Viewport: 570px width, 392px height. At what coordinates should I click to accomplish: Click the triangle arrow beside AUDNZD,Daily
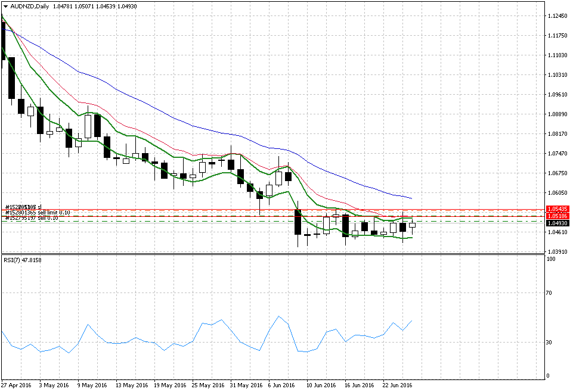tap(5, 7)
